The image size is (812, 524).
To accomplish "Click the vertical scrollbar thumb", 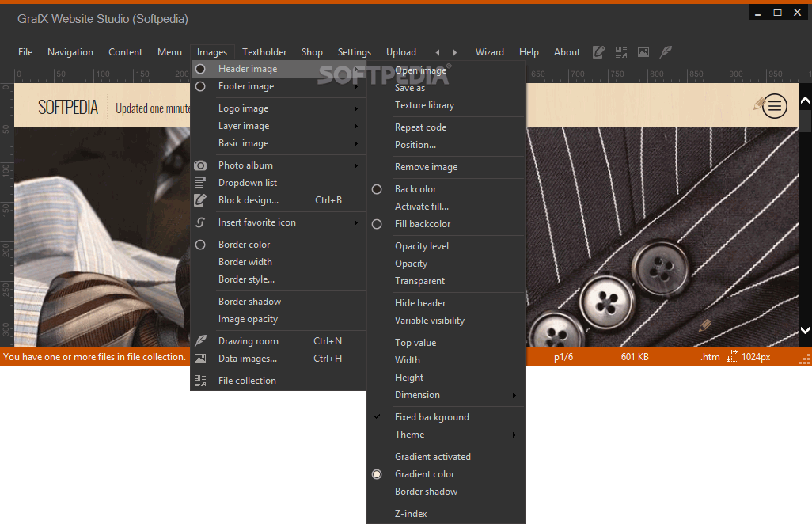I will pos(805,120).
